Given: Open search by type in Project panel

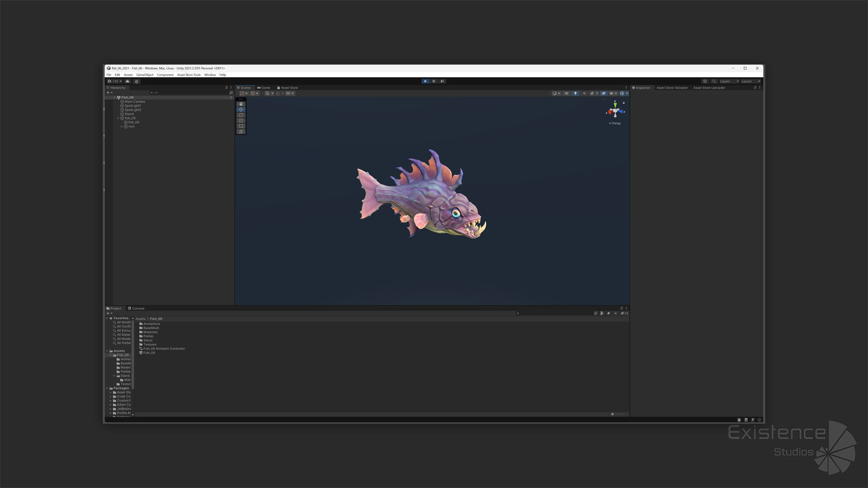Looking at the screenshot, I should pos(602,313).
